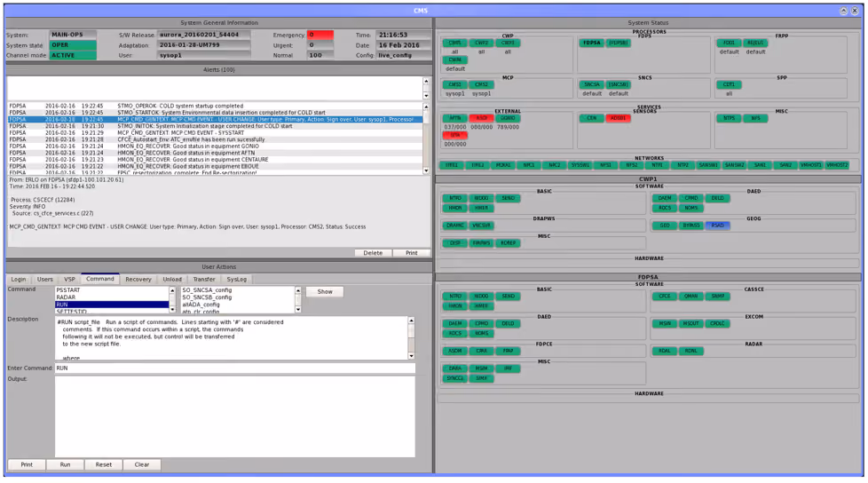
Task: Click the red ADS01 sensor indicator
Action: pyautogui.click(x=619, y=118)
